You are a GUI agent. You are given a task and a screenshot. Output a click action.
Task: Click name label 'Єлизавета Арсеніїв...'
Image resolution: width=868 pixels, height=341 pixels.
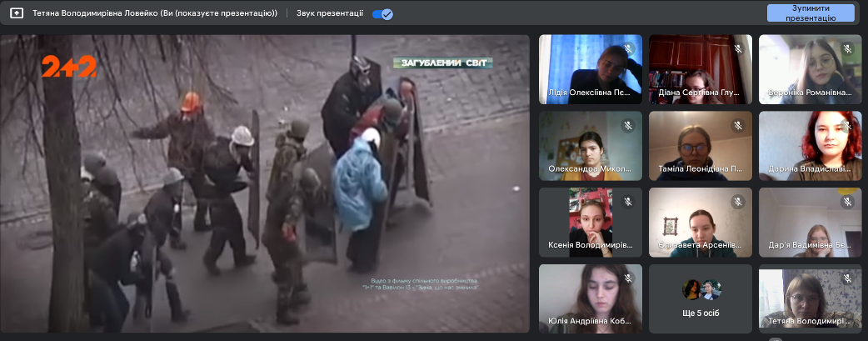[700, 244]
